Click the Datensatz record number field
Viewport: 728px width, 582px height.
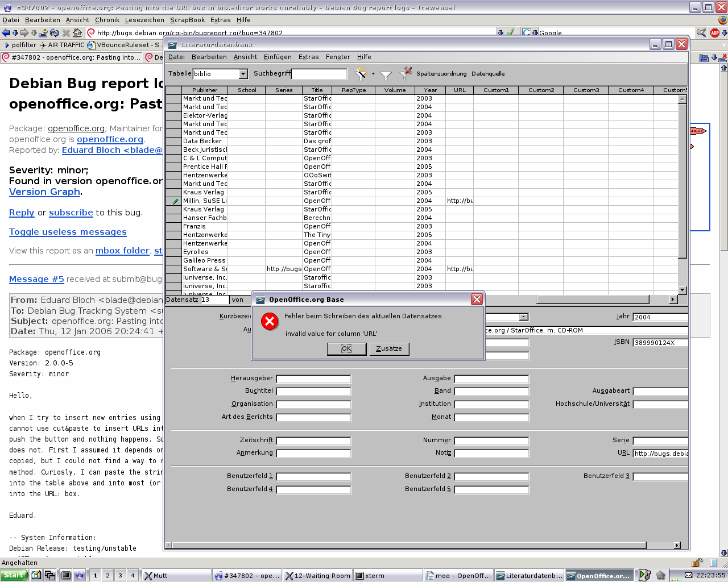pos(214,300)
